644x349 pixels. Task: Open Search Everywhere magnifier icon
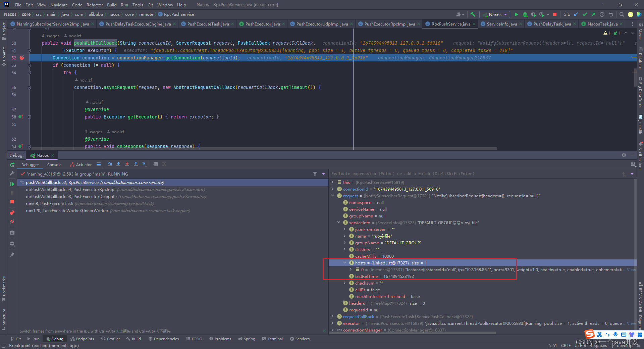click(622, 14)
